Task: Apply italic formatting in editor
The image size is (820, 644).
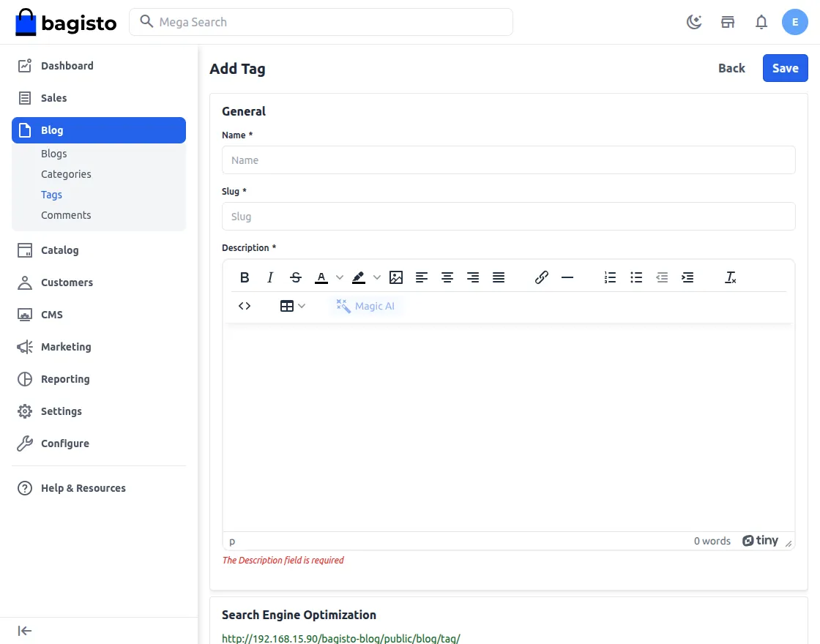Action: pos(270,277)
